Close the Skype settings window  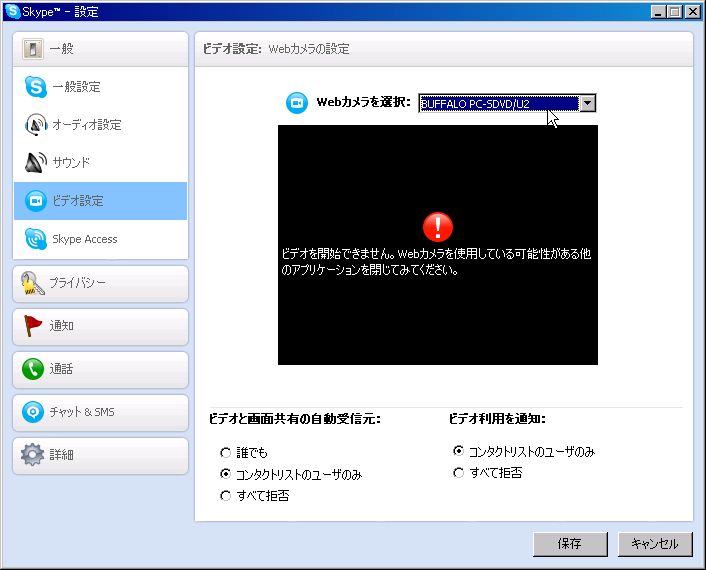[x=693, y=12]
